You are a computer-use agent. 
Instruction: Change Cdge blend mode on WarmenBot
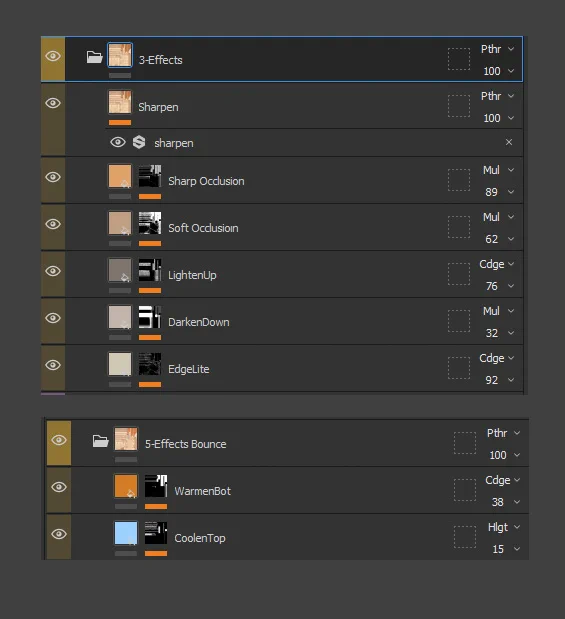[x=503, y=480]
